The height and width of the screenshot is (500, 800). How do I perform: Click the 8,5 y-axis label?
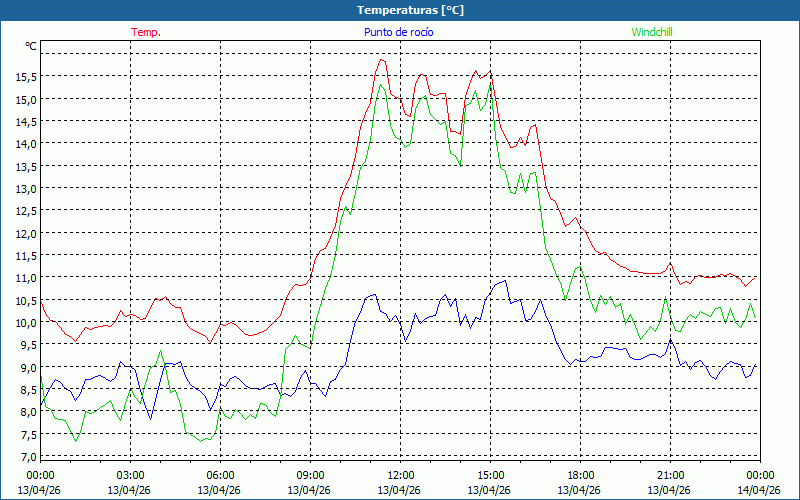click(x=26, y=389)
